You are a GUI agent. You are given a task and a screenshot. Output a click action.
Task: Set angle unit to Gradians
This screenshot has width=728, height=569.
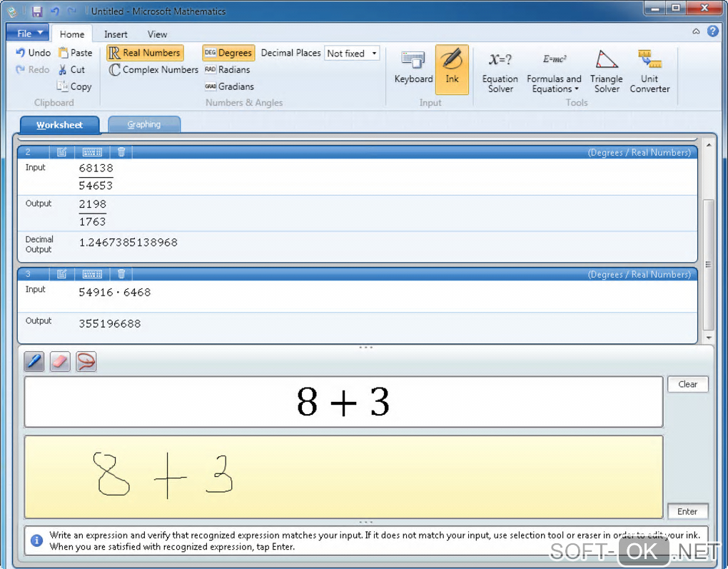229,86
